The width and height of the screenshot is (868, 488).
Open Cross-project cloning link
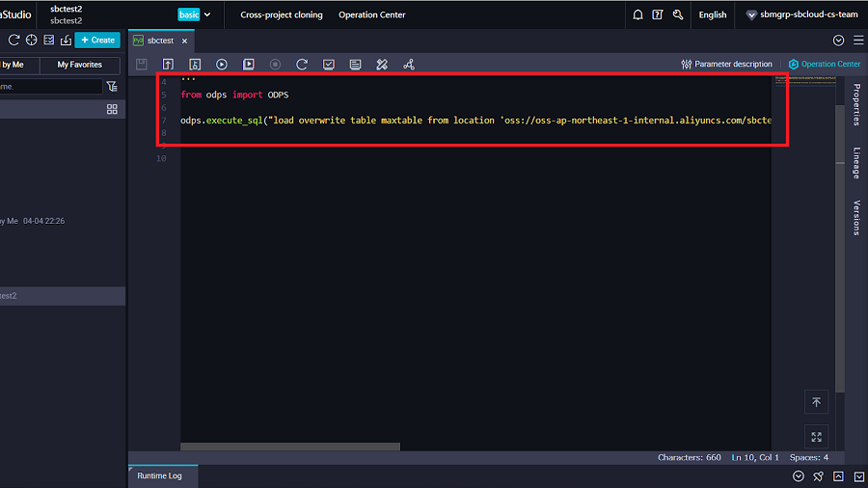(282, 14)
